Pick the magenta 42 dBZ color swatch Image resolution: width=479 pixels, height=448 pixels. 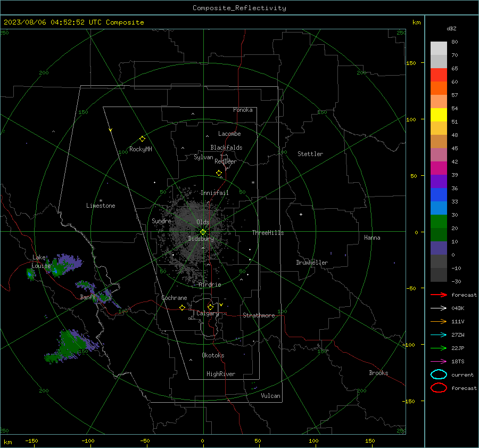tap(439, 168)
